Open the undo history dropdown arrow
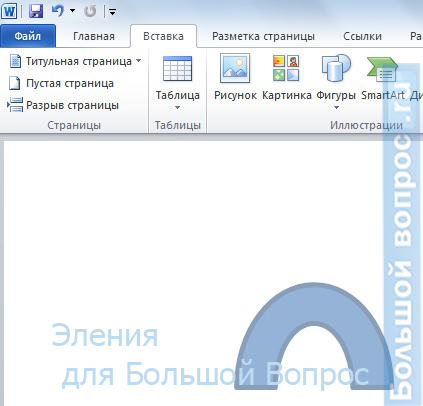 72,11
